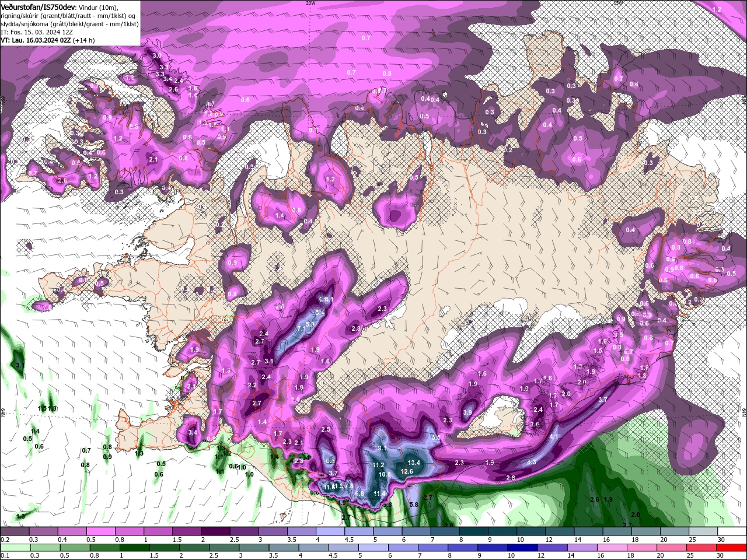
Task: Click the 13.4 precipitation value on map
Action: point(416,463)
